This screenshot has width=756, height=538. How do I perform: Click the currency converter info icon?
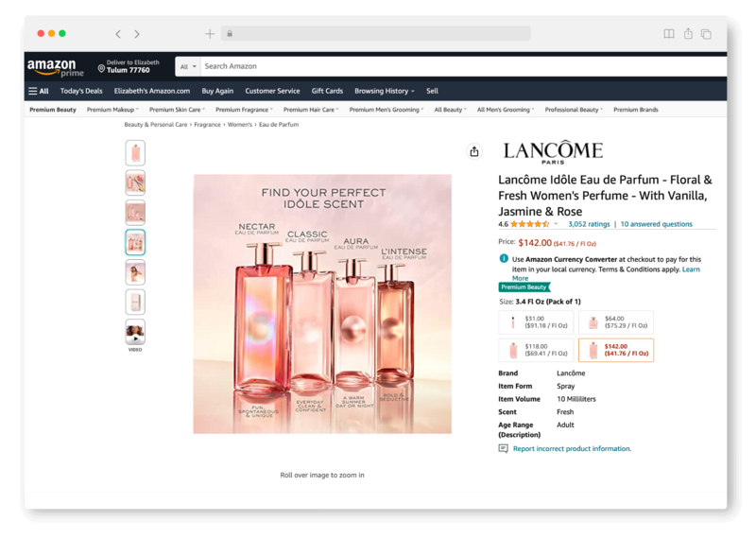coord(504,259)
